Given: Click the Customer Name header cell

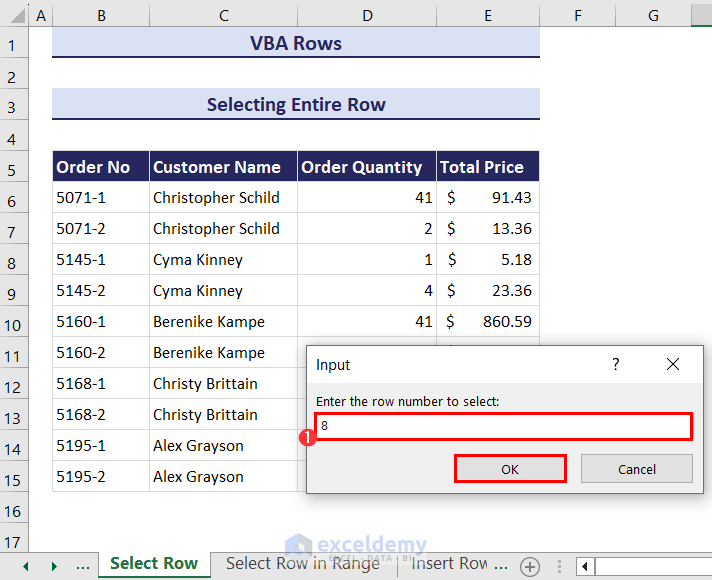Looking at the screenshot, I should click(223, 167).
